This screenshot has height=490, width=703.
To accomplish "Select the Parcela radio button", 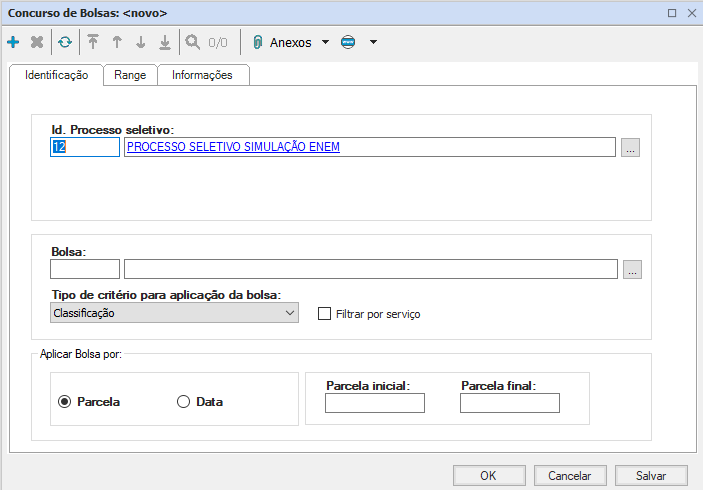I will (65, 402).
